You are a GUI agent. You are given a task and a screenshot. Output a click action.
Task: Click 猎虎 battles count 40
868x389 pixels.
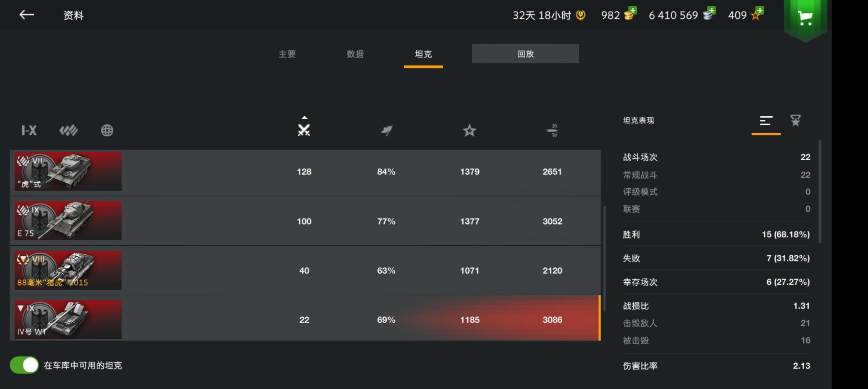304,270
